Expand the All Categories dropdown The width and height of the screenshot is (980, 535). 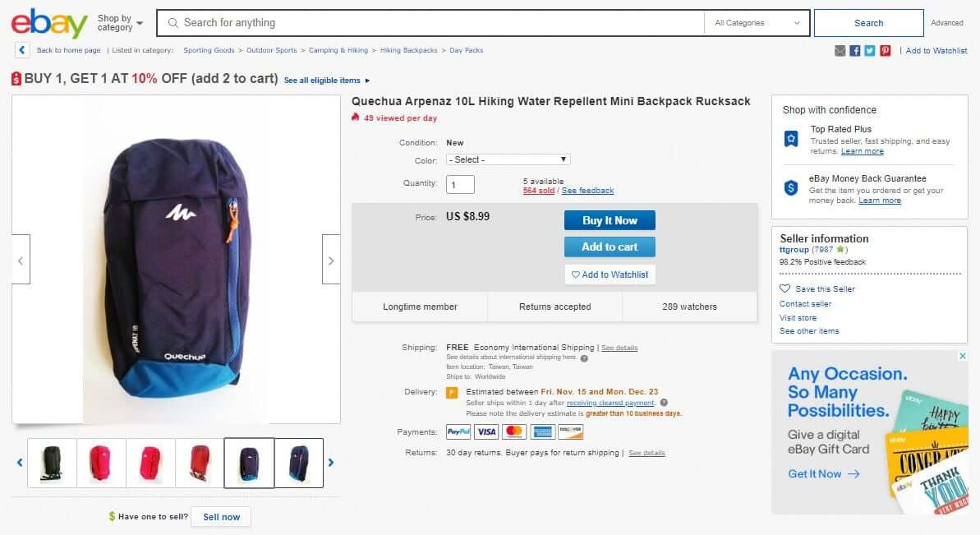pyautogui.click(x=757, y=23)
